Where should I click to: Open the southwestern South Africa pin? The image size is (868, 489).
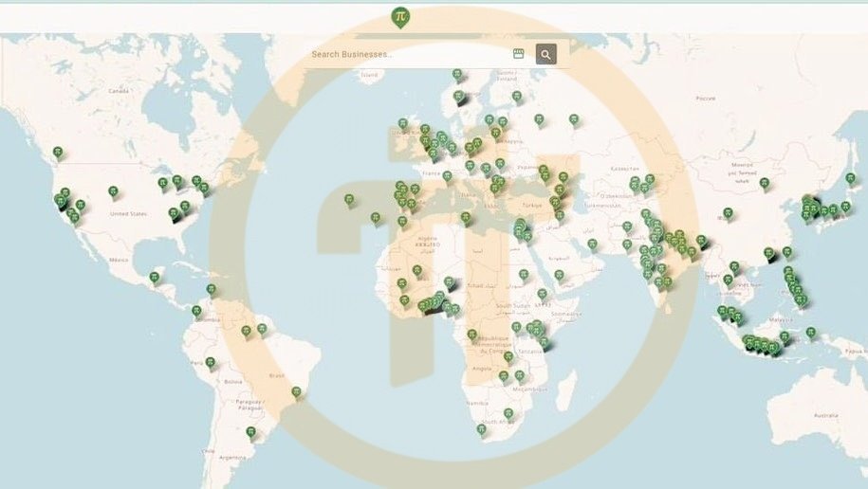tap(482, 430)
